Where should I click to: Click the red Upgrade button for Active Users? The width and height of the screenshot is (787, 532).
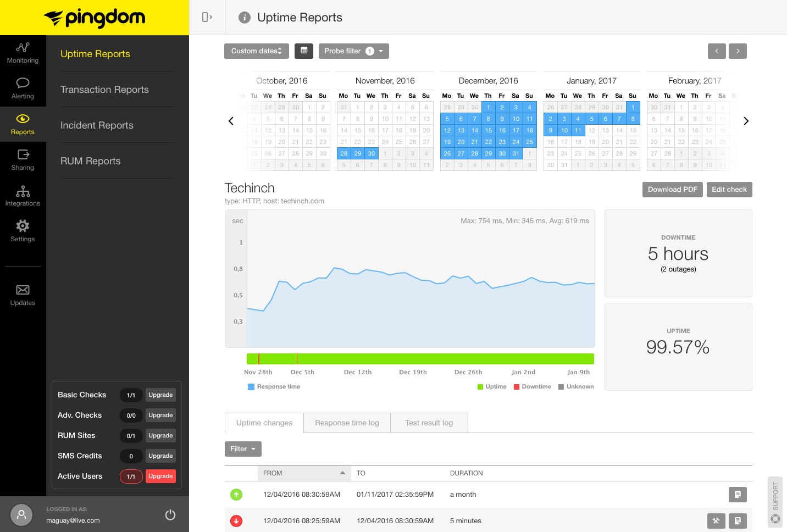[160, 476]
